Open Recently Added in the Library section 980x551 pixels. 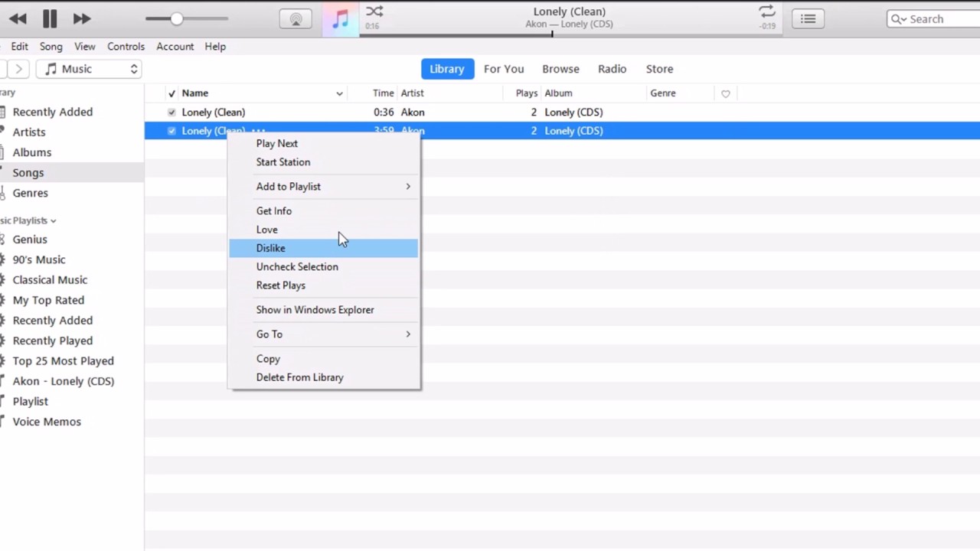tap(52, 112)
